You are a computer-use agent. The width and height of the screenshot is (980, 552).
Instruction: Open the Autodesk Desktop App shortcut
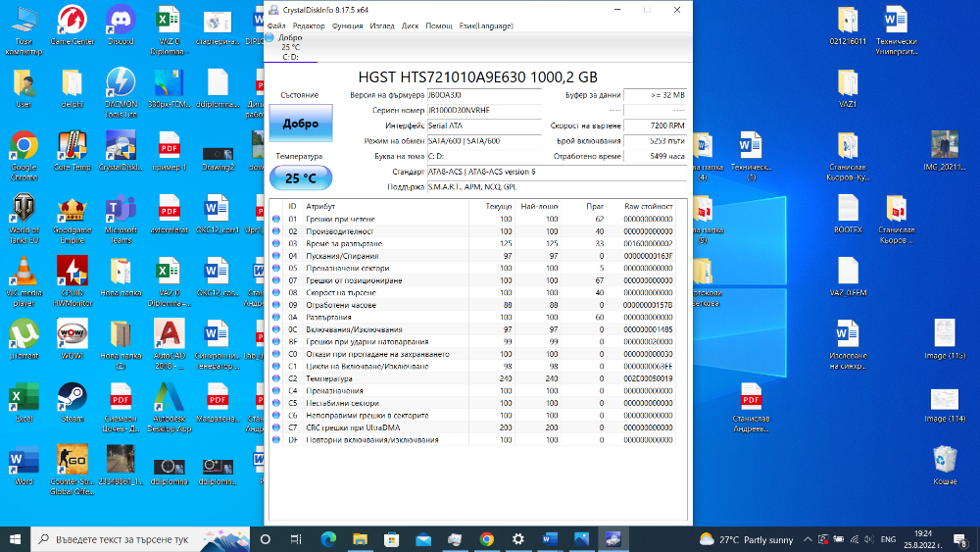point(170,408)
